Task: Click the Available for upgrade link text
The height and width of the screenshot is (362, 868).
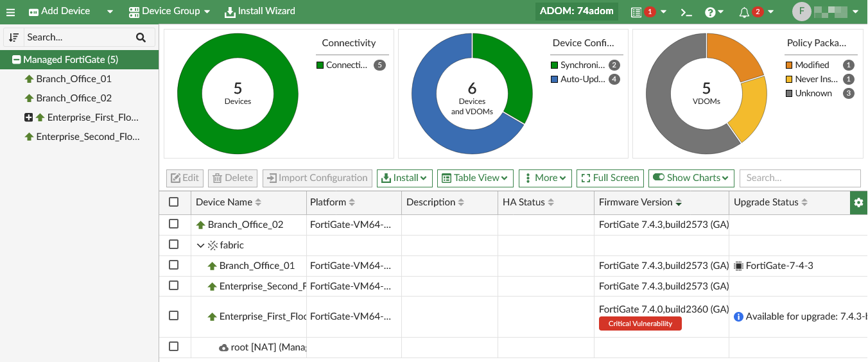Action: coord(806,316)
